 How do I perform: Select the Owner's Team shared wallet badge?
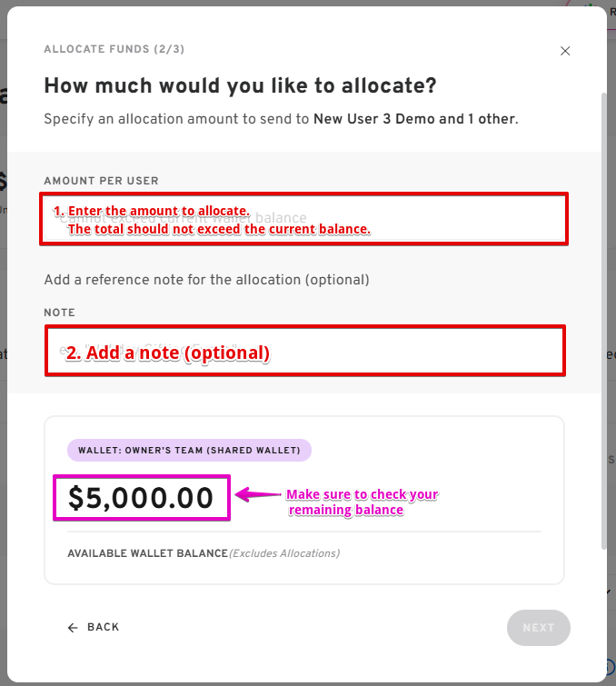[x=189, y=450]
